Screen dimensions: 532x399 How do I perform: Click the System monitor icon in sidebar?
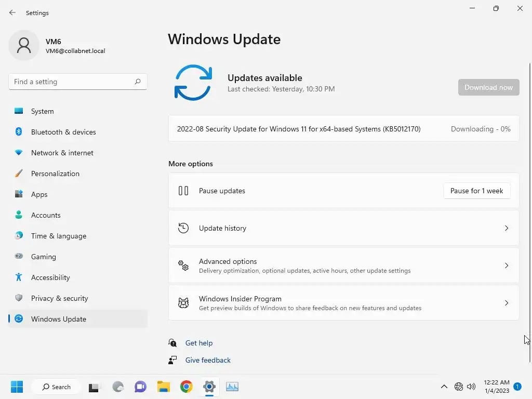[19, 111]
